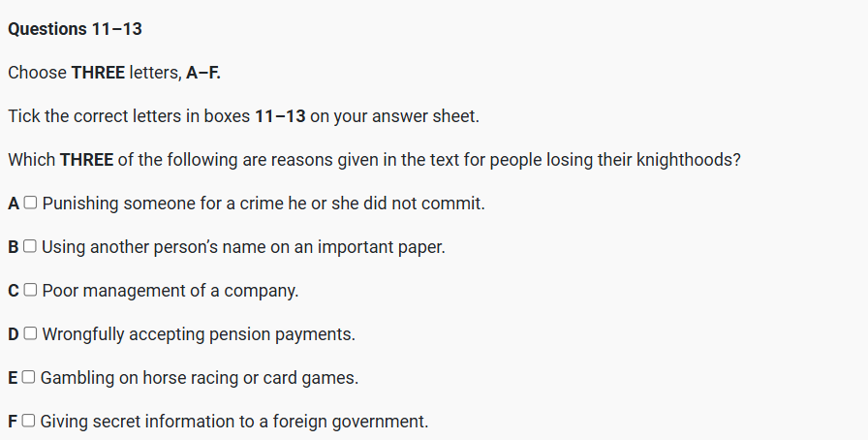Click the 'Using another person's name' answer text
The width and height of the screenshot is (868, 440).
243,247
